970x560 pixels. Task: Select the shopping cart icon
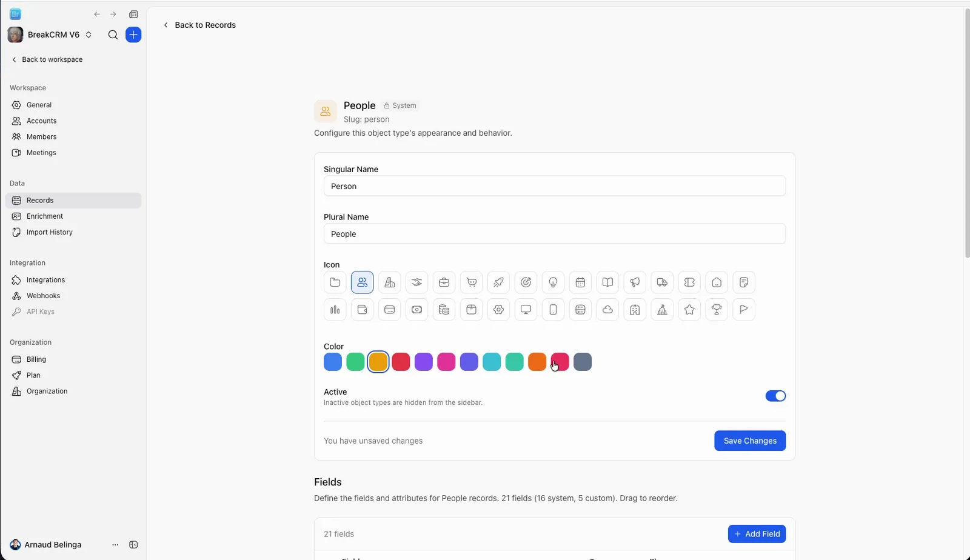coord(471,282)
